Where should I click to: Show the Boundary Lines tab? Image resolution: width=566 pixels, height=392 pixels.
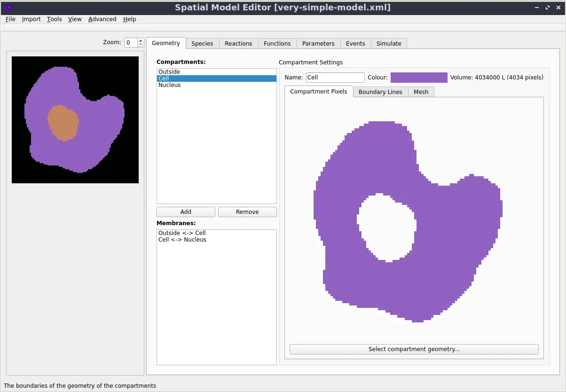(381, 92)
